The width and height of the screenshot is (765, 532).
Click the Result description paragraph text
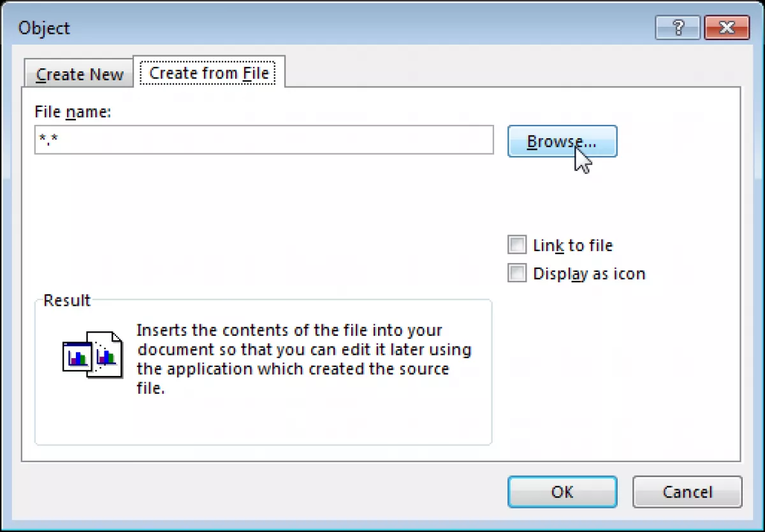click(x=304, y=359)
